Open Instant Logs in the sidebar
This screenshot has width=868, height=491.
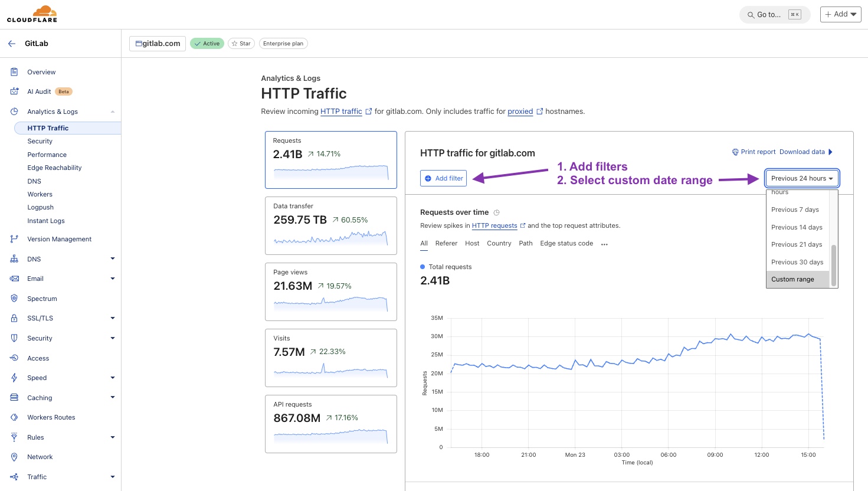tap(46, 221)
